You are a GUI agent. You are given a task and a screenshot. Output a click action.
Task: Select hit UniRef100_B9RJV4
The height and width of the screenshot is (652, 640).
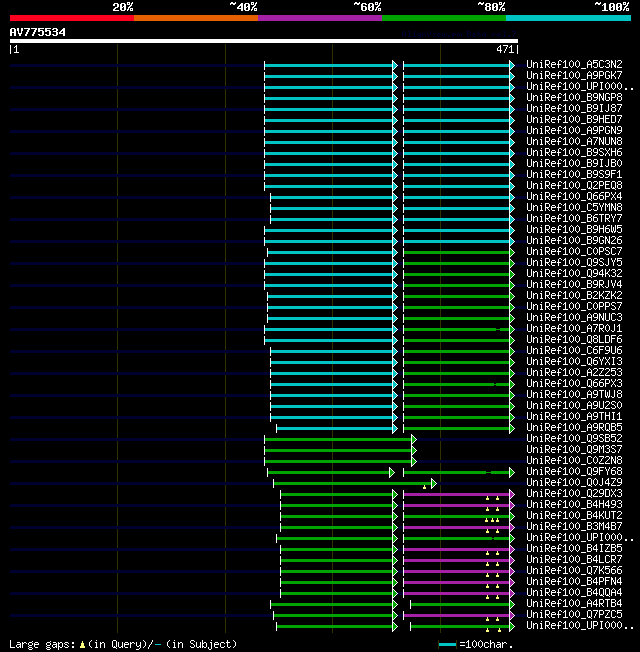click(x=574, y=284)
